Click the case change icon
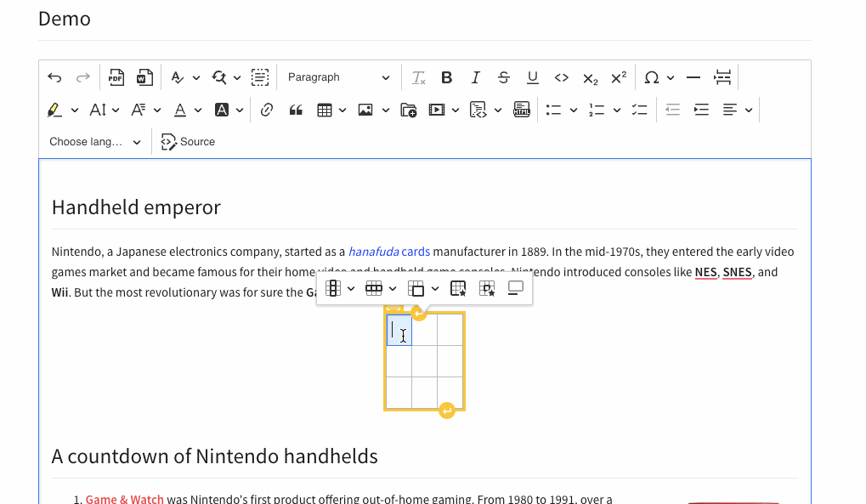This screenshot has width=866, height=504. pyautogui.click(x=177, y=77)
